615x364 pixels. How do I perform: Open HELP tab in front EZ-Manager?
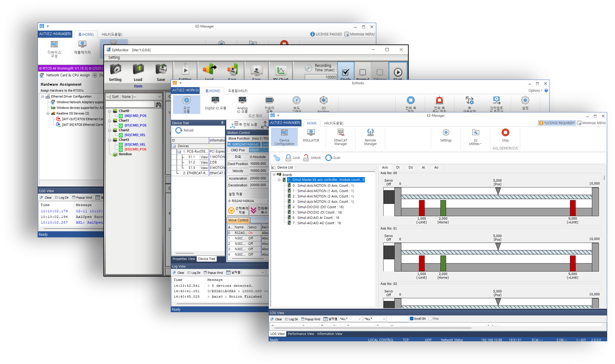pos(334,123)
